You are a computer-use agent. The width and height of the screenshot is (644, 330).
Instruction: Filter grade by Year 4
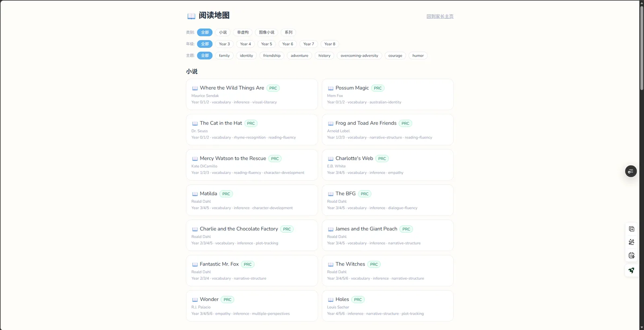pyautogui.click(x=246, y=44)
